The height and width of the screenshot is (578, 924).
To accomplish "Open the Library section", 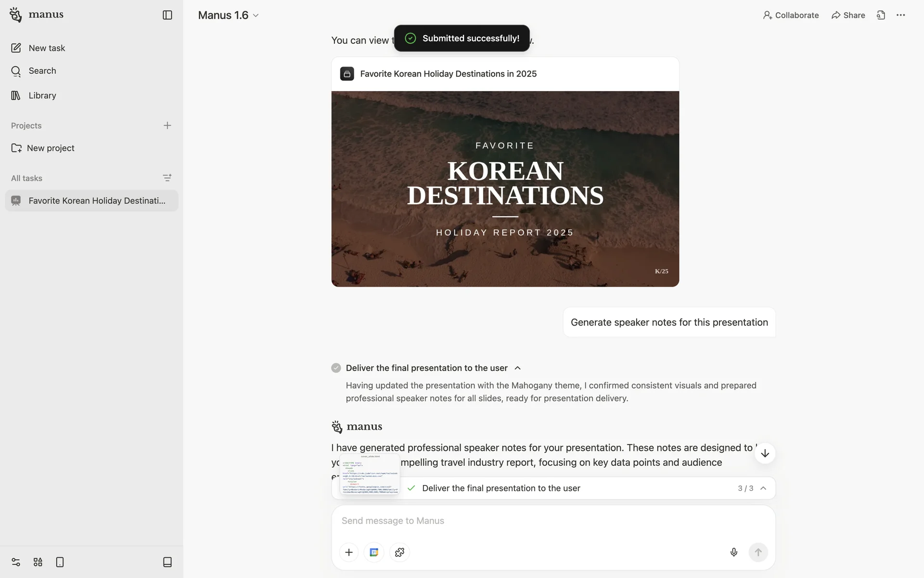I will click(x=42, y=95).
